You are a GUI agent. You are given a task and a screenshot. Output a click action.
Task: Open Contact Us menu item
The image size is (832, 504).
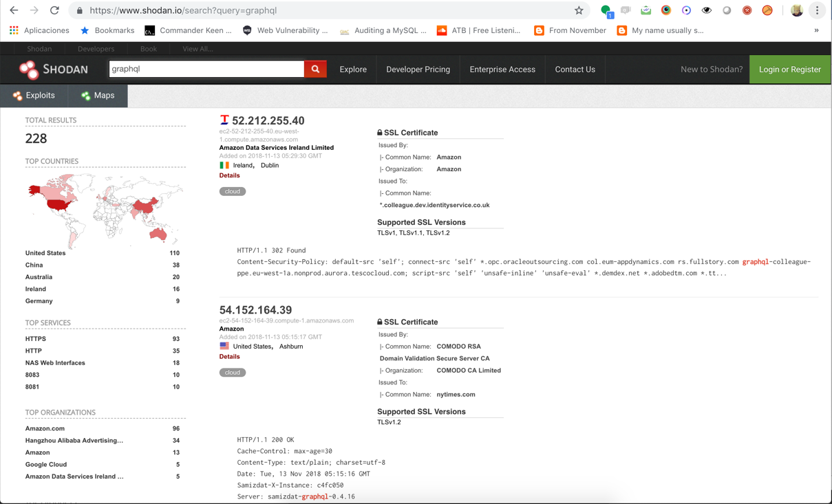(x=575, y=69)
